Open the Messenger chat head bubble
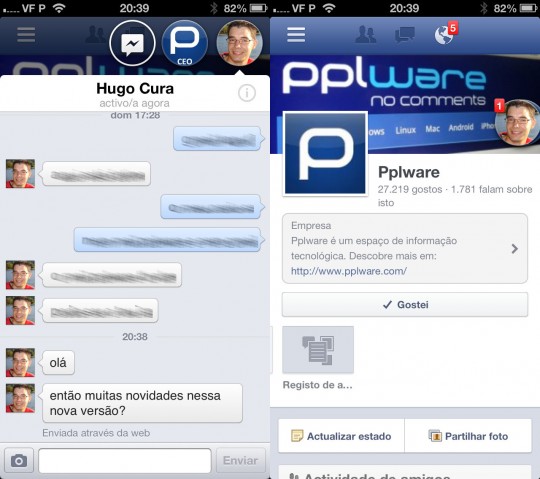 coord(133,43)
